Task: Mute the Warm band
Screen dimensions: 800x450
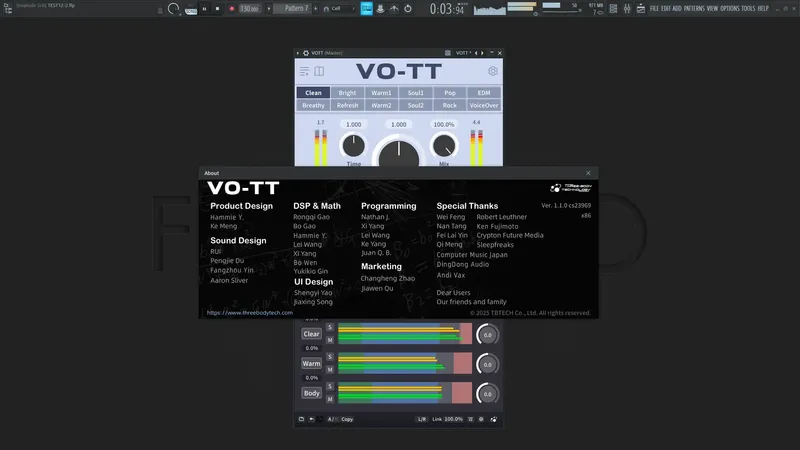Action: [330, 369]
